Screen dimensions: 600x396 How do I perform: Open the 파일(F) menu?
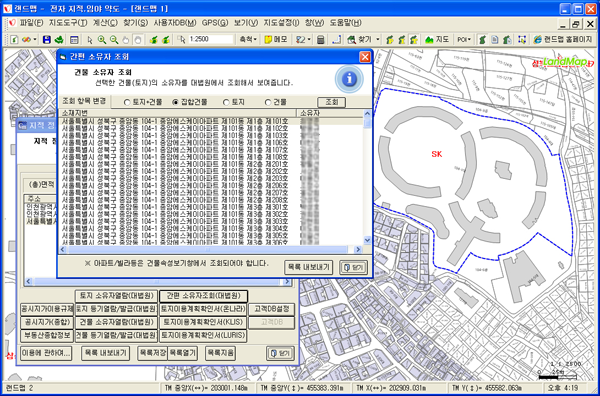pos(31,23)
